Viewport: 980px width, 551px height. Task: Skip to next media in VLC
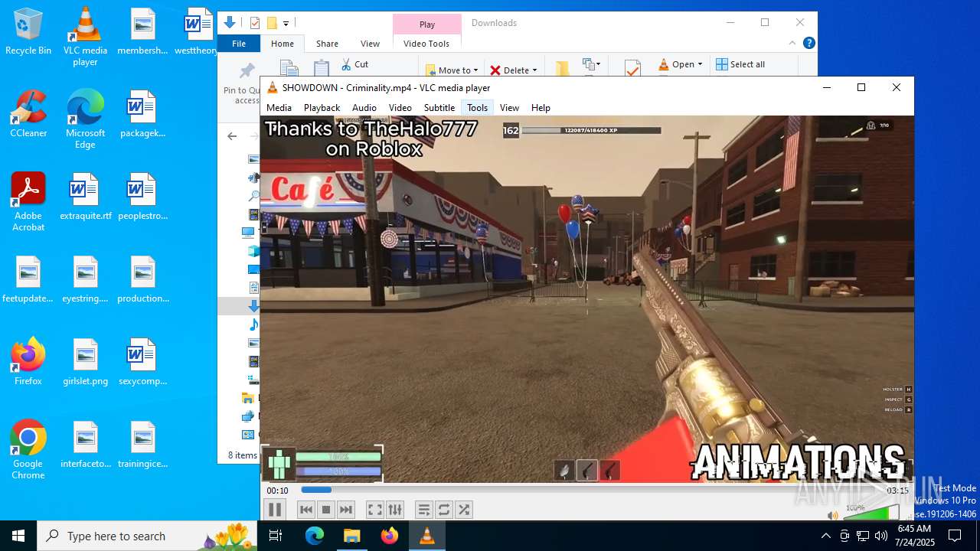(346, 510)
